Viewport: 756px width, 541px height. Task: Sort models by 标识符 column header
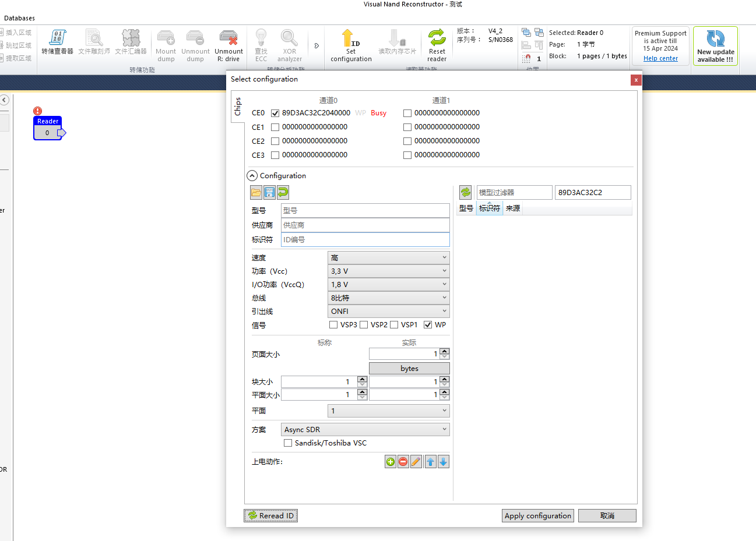pyautogui.click(x=490, y=208)
